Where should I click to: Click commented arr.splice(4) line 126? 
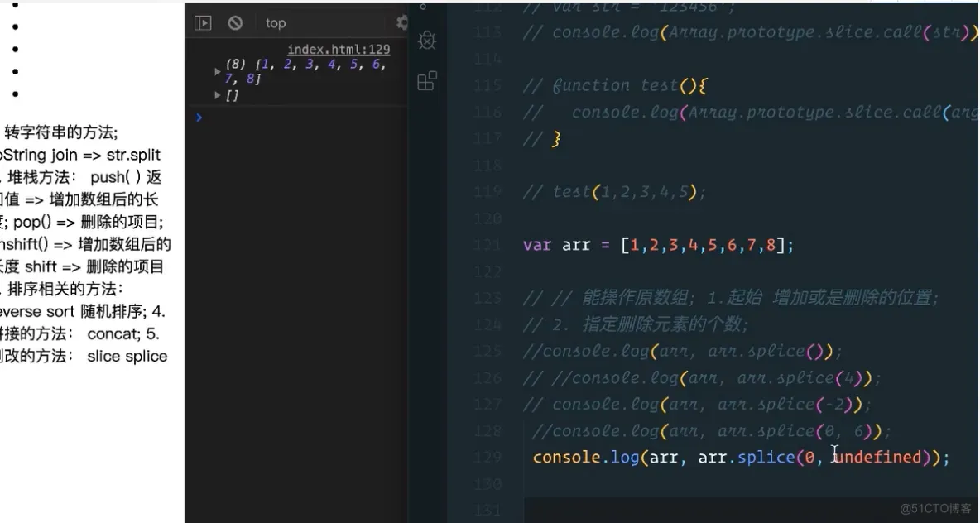point(702,378)
